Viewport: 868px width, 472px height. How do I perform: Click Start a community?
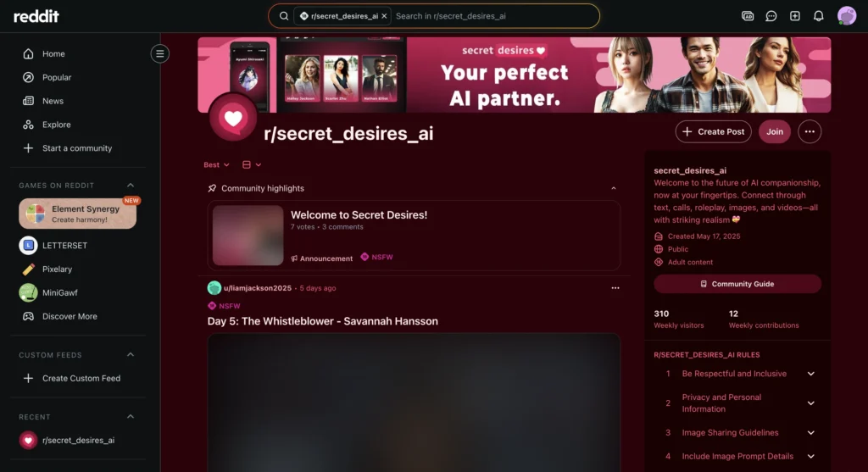[77, 148]
